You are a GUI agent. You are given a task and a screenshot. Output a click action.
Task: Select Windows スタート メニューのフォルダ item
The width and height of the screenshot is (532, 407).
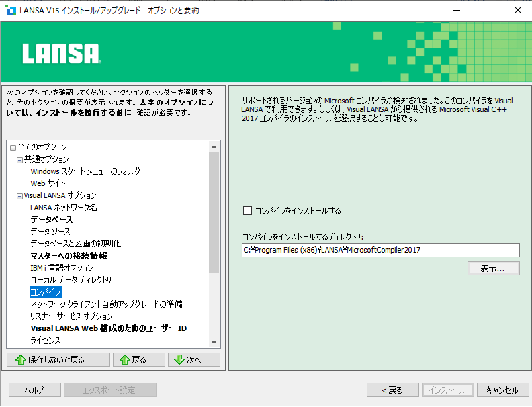(85, 171)
